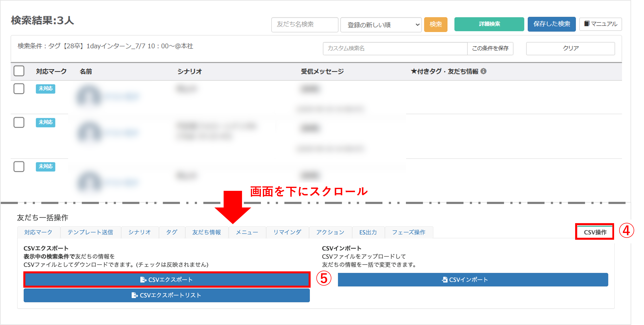The image size is (644, 325).
Task: Check the first result row checkbox
Action: pos(19,89)
